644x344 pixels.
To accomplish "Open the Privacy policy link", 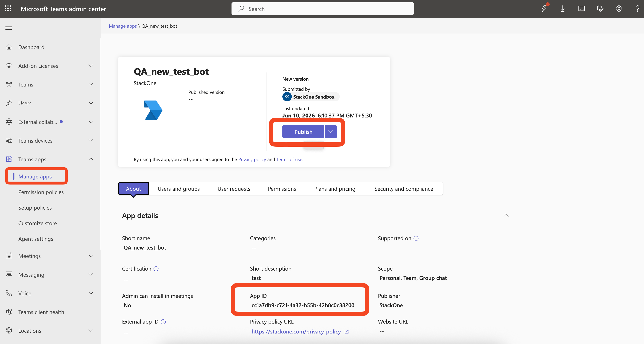I will pyautogui.click(x=252, y=160).
